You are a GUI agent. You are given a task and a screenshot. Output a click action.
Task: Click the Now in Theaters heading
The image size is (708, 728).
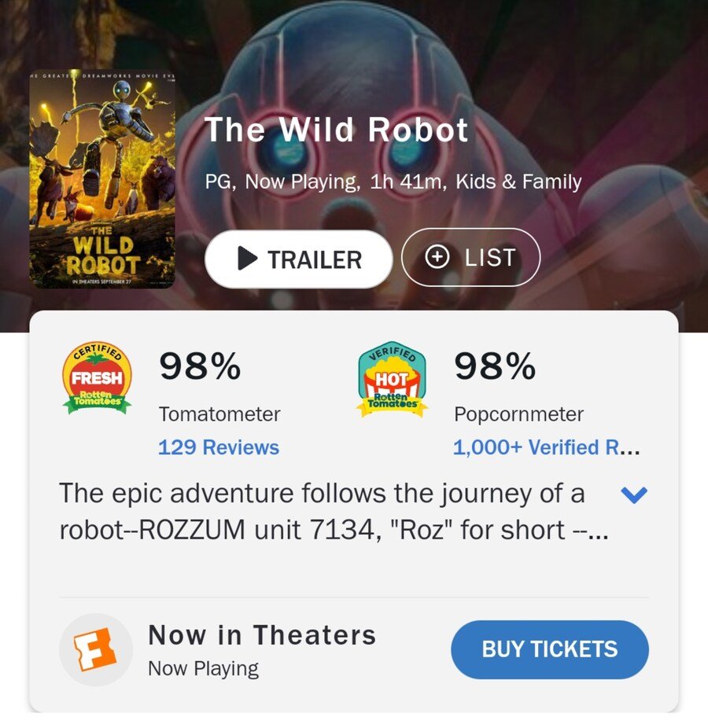tap(262, 634)
